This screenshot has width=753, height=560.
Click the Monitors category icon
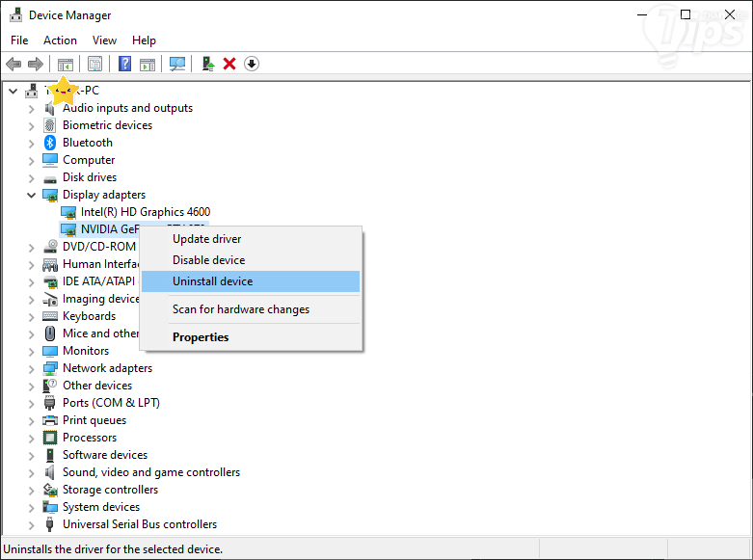[50, 351]
